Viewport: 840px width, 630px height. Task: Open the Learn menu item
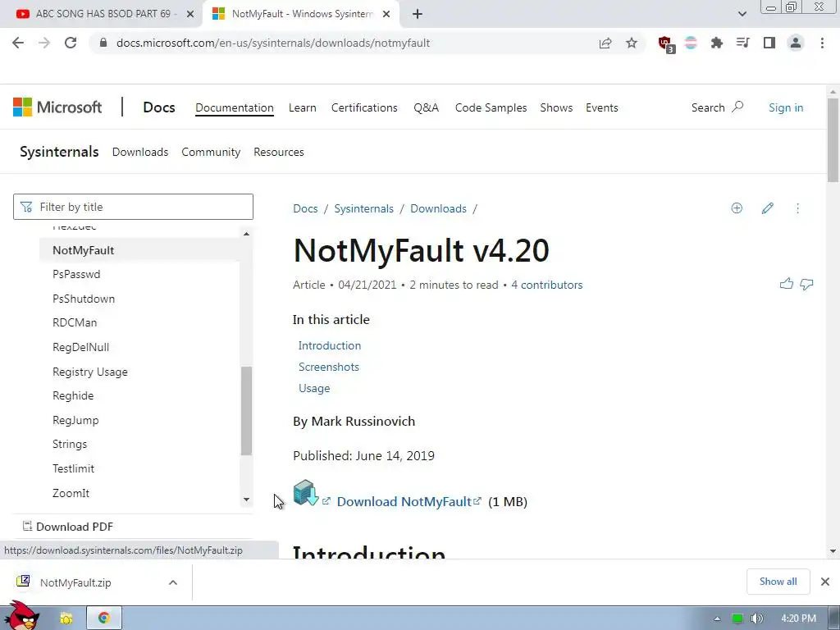pyautogui.click(x=302, y=107)
